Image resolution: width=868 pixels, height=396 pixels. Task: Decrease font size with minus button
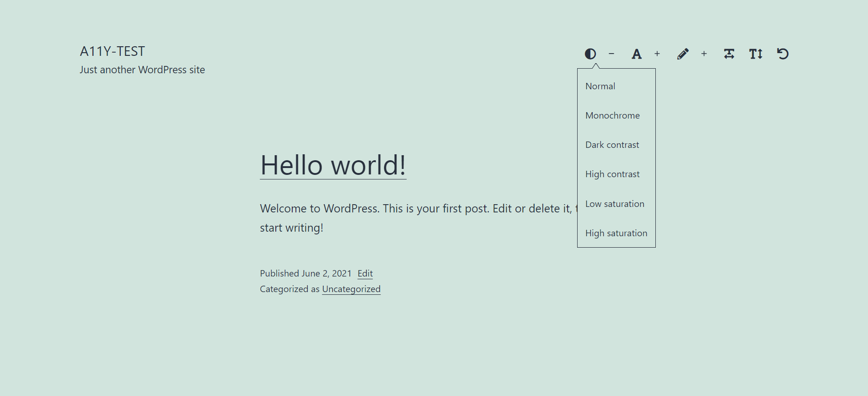tap(611, 54)
